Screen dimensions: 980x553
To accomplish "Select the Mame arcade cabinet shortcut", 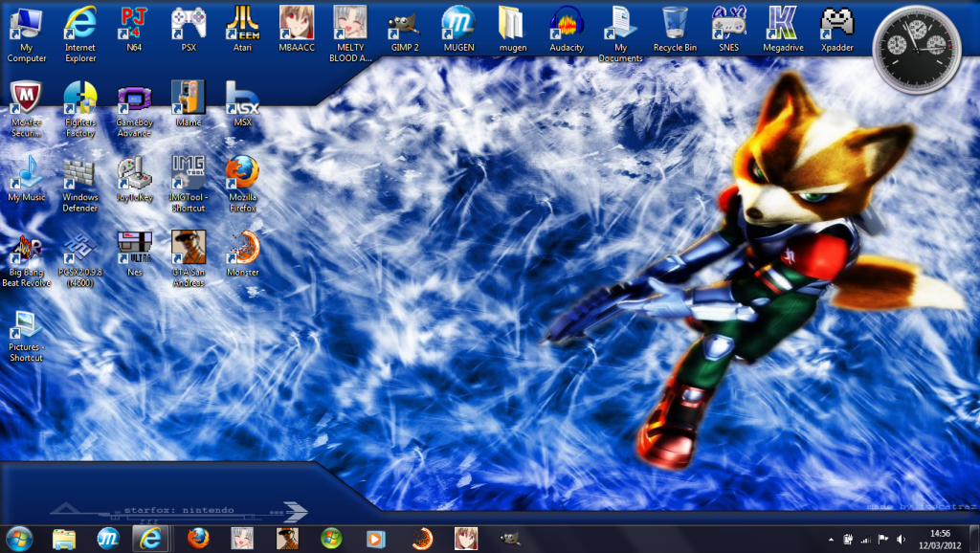I will tap(189, 104).
